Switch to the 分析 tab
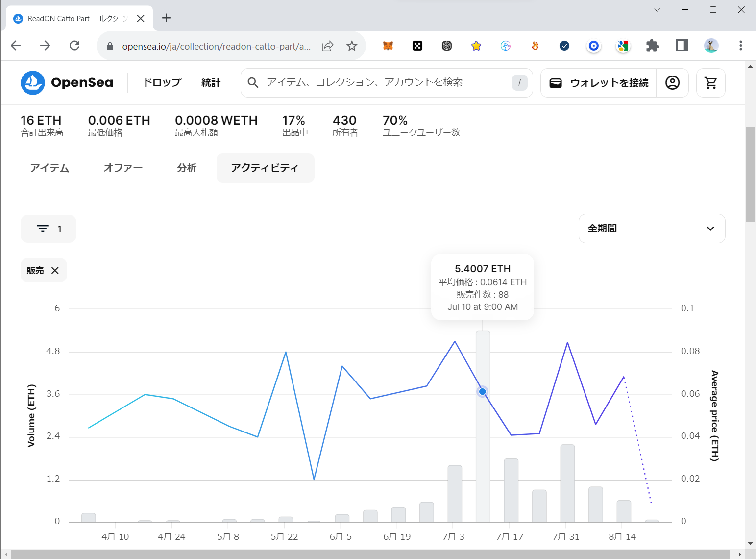 187,168
